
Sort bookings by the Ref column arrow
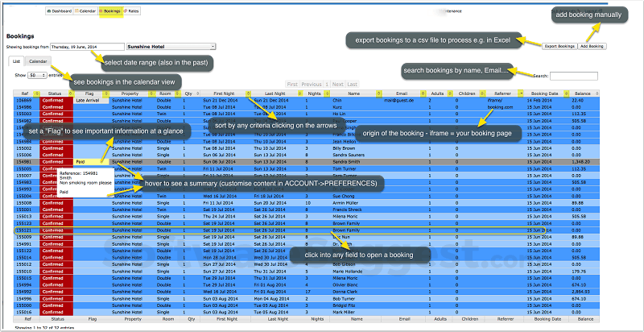coord(37,93)
